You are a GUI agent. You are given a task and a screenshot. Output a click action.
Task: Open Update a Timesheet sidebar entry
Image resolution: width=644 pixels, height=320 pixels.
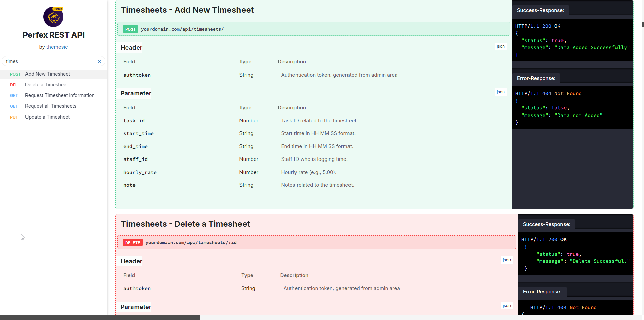(x=47, y=117)
